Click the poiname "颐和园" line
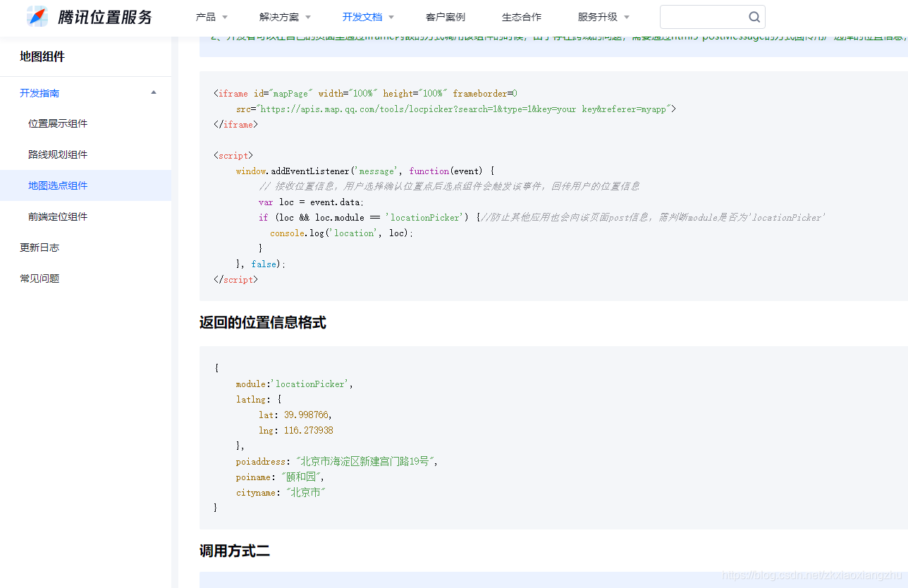 point(281,477)
